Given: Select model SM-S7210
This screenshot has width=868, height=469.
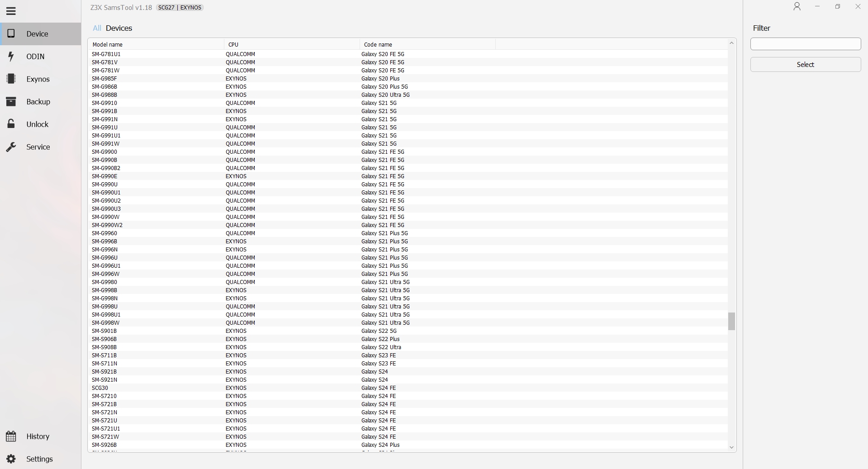Looking at the screenshot, I should [408, 396].
